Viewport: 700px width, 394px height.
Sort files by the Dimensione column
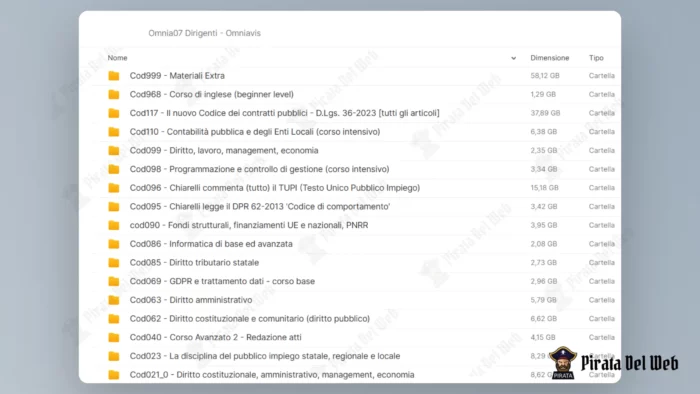[550, 58]
